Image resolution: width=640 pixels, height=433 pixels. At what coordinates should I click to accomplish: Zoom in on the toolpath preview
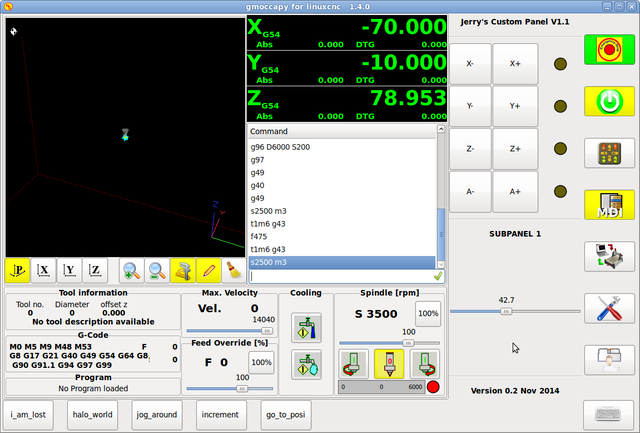click(131, 269)
